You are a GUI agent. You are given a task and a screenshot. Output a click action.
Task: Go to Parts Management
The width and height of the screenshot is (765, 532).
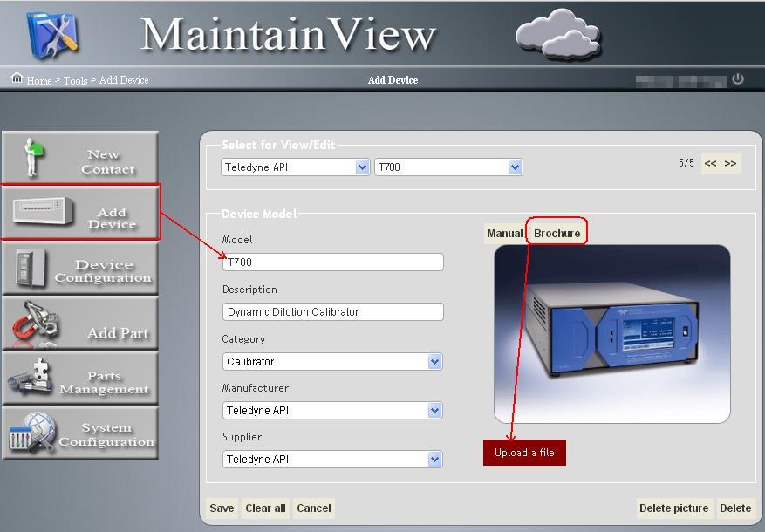(x=80, y=379)
